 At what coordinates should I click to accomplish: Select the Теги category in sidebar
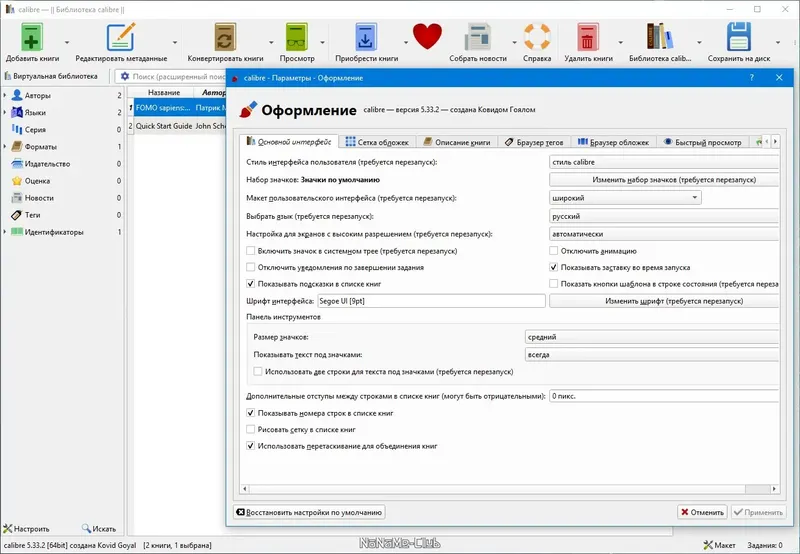tap(32, 215)
